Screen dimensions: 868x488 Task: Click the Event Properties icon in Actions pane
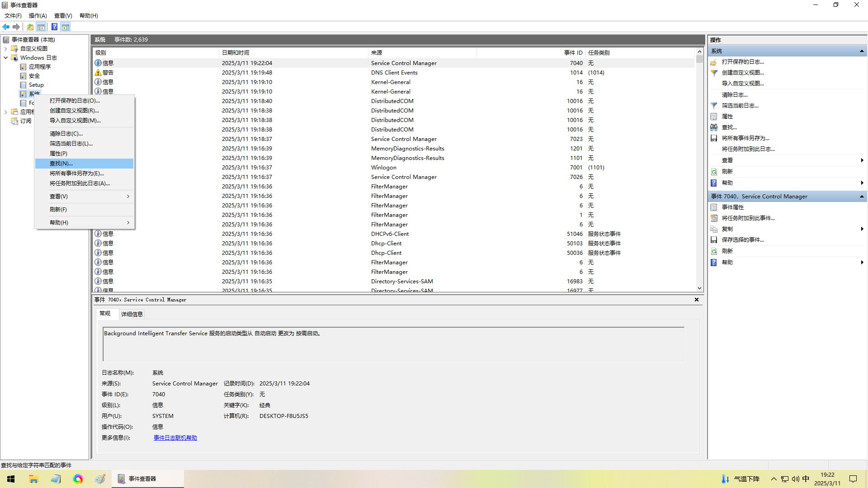click(714, 207)
